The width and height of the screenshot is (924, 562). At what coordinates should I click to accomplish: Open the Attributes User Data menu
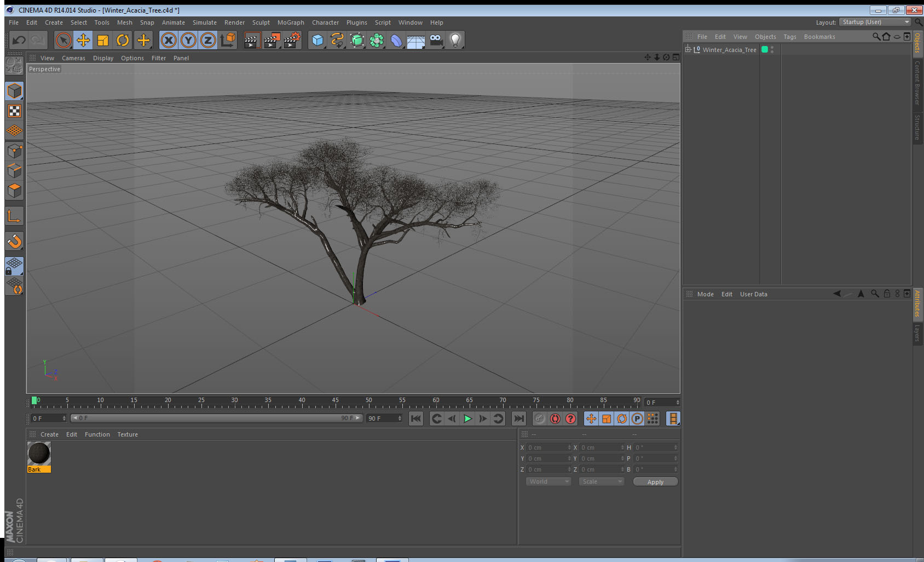tap(753, 294)
